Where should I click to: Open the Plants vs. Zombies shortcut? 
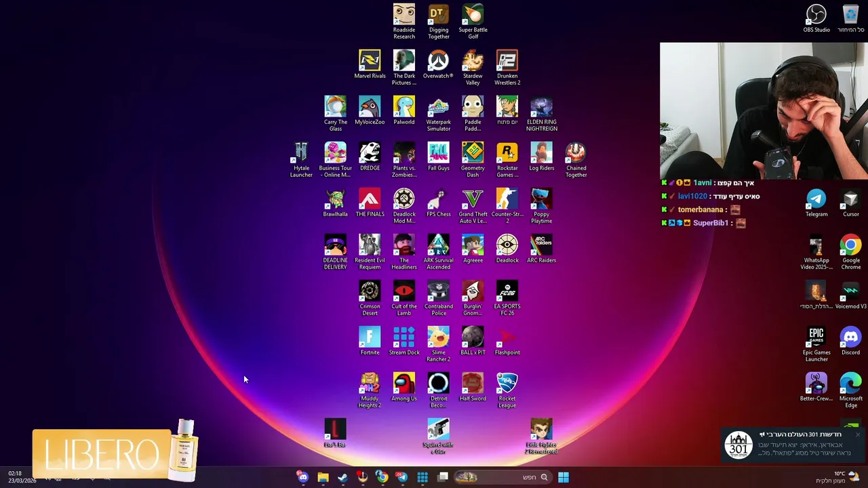(x=404, y=160)
